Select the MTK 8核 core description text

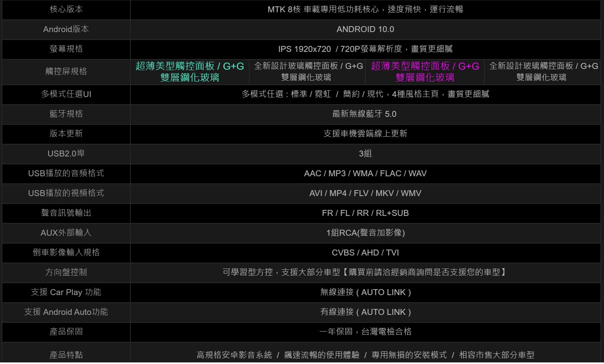point(365,9)
